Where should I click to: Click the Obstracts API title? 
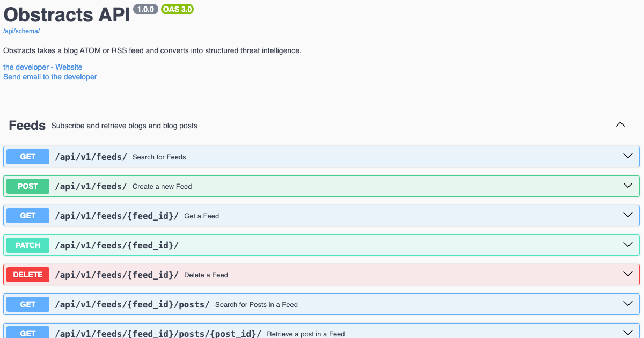[66, 14]
